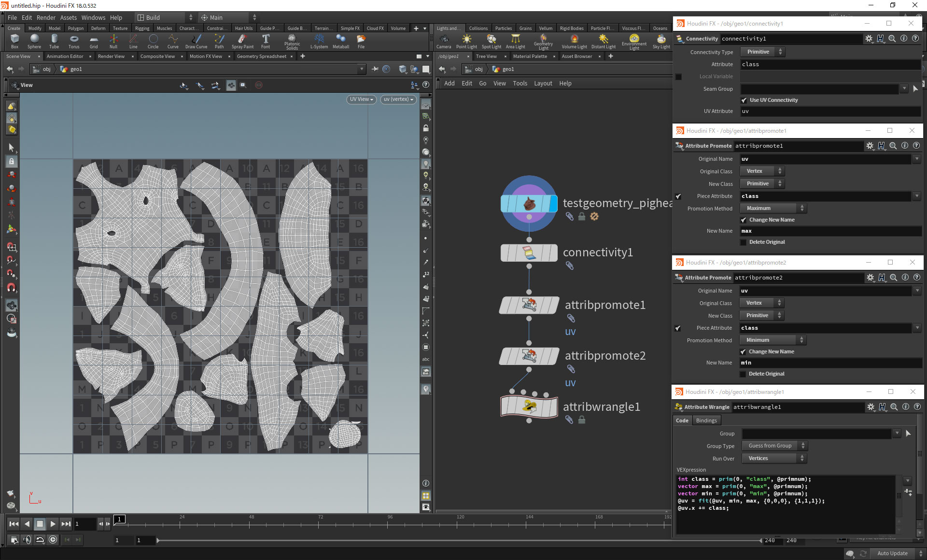Open the uv (vertex) attribute dropdown
Viewport: 927px width, 560px height.
[x=398, y=99]
